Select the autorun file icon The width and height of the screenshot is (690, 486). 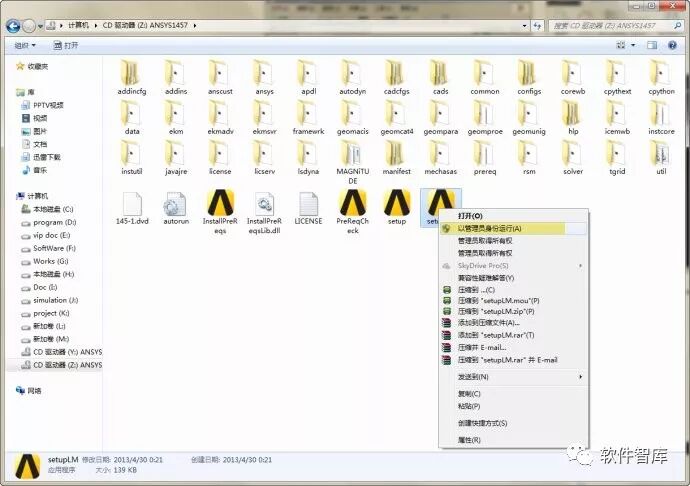[x=176, y=203]
